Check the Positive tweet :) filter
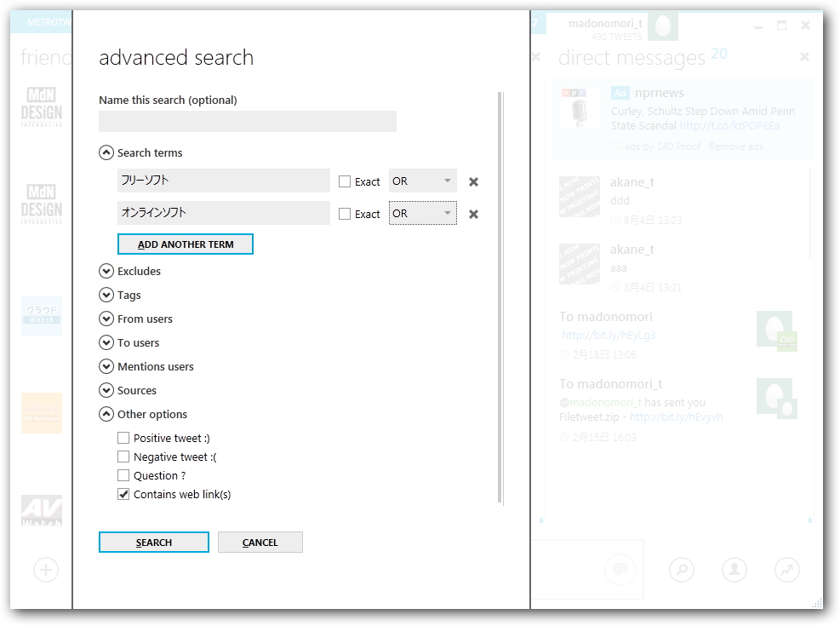 click(123, 438)
